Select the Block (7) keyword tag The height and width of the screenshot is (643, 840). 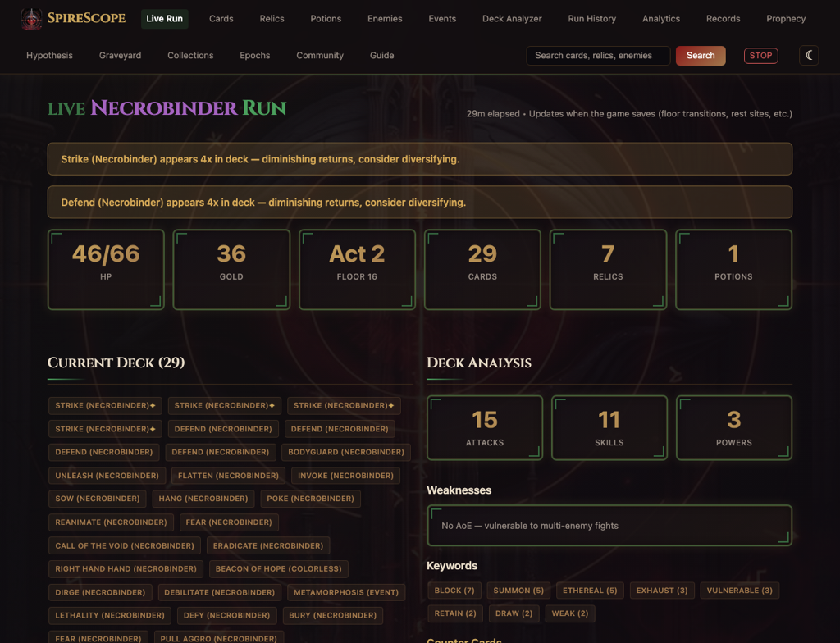[x=454, y=591]
